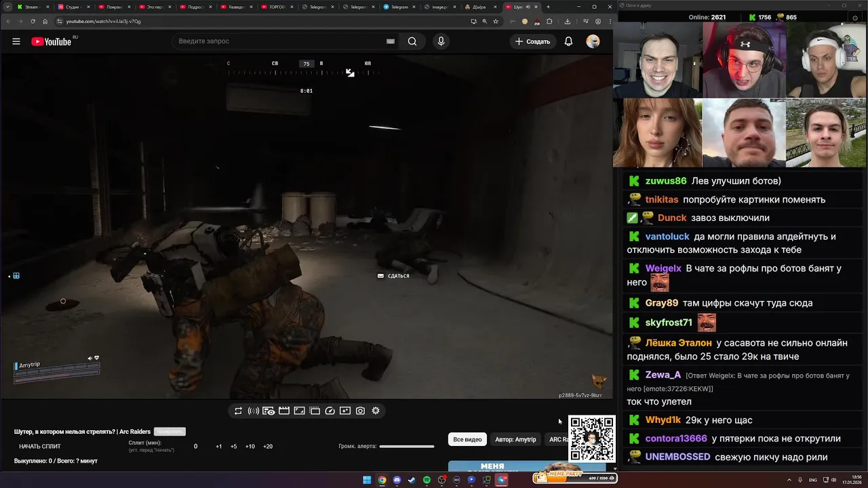868x488 pixels.
Task: Click the СДАТЬСЯ prompt in the video
Action: 393,276
